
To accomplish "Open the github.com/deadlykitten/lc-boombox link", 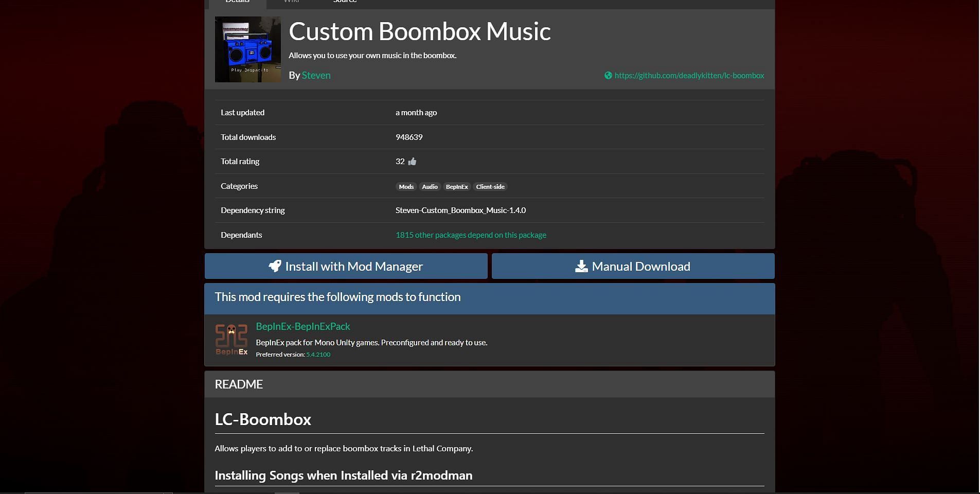I will (689, 76).
